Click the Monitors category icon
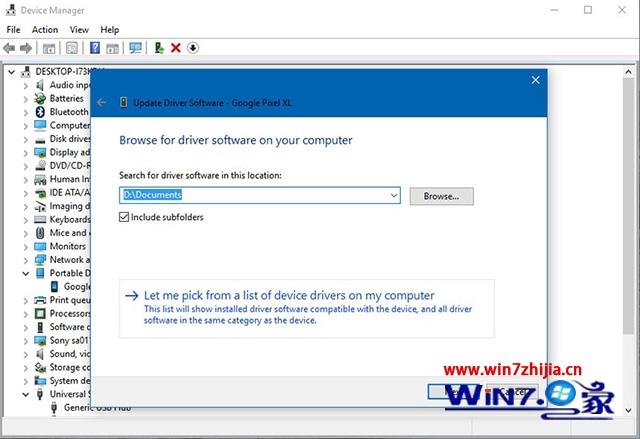Image resolution: width=640 pixels, height=439 pixels. 40,246
